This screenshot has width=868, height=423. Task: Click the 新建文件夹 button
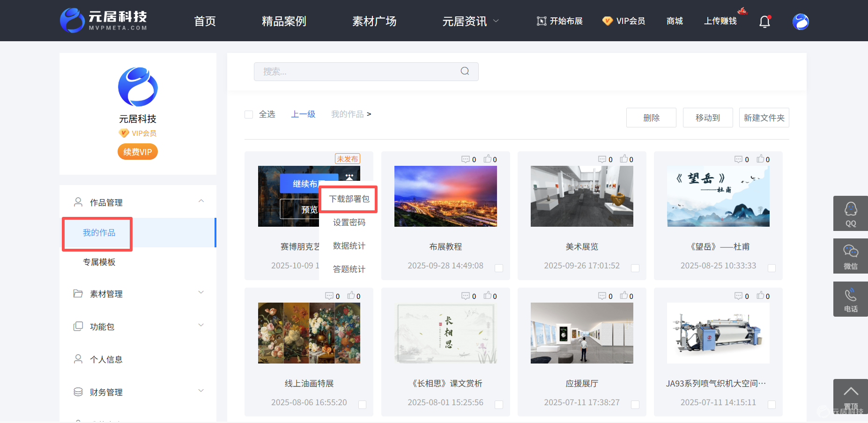click(x=764, y=118)
